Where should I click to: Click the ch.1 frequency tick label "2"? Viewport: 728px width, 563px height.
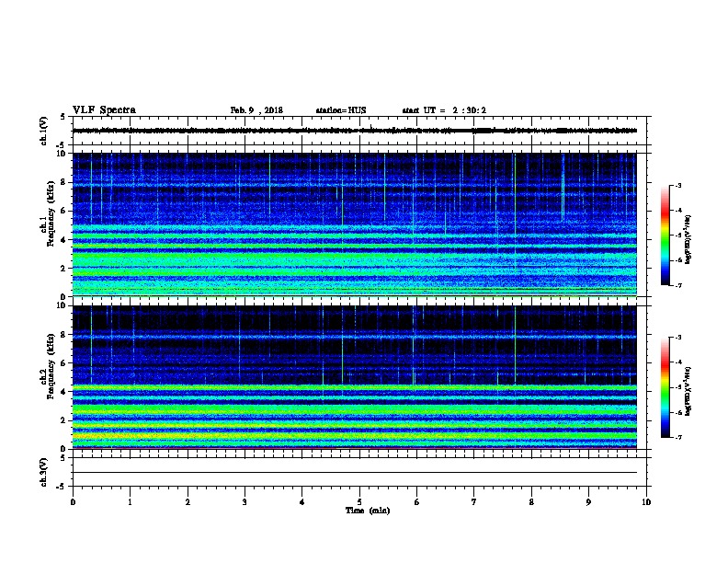click(x=63, y=269)
